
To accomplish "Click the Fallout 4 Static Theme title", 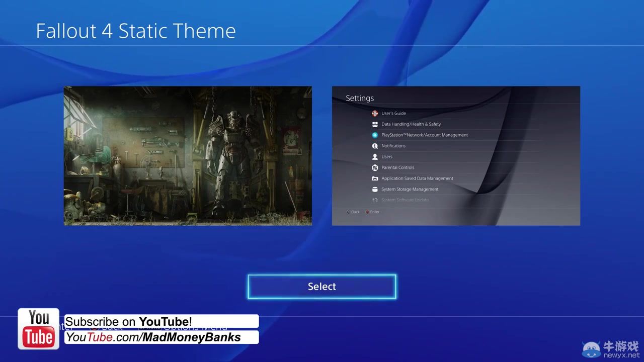I will coord(136,31).
